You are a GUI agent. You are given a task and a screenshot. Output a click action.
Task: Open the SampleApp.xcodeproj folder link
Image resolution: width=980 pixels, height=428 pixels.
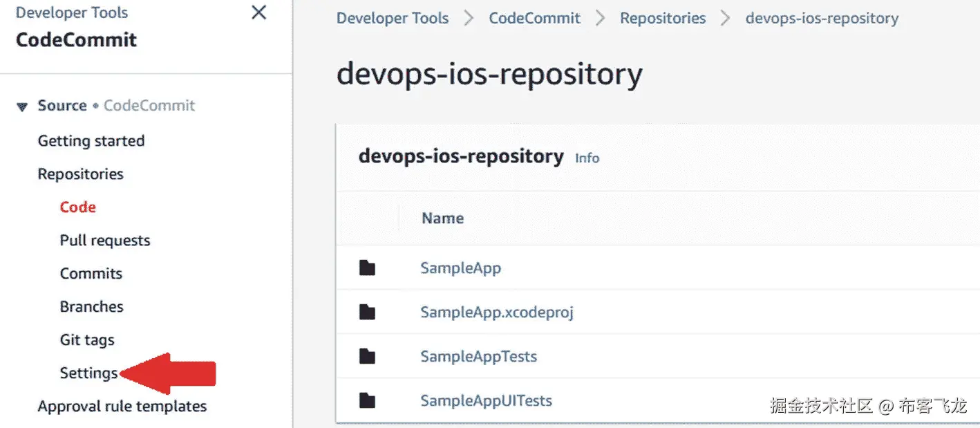[497, 313]
